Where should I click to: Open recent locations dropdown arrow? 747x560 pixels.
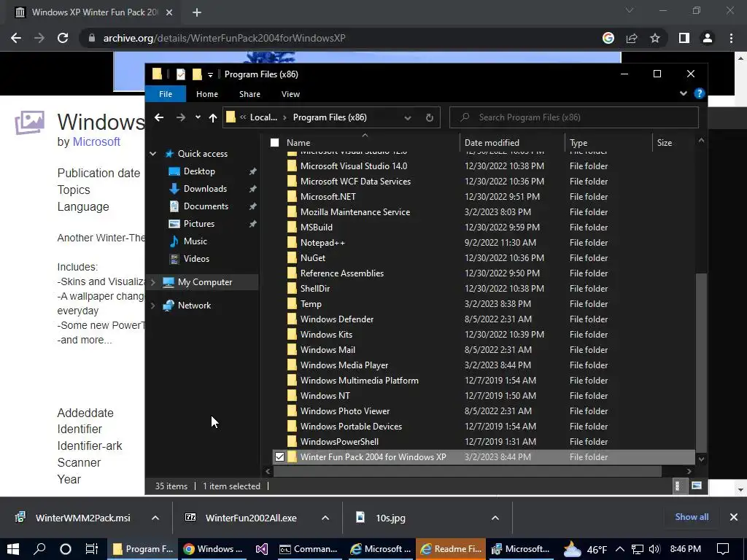click(x=198, y=117)
